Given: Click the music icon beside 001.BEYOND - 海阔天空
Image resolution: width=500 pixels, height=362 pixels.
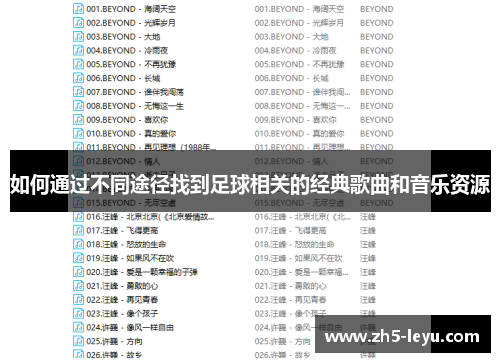Looking at the screenshot, I should click(x=78, y=9).
